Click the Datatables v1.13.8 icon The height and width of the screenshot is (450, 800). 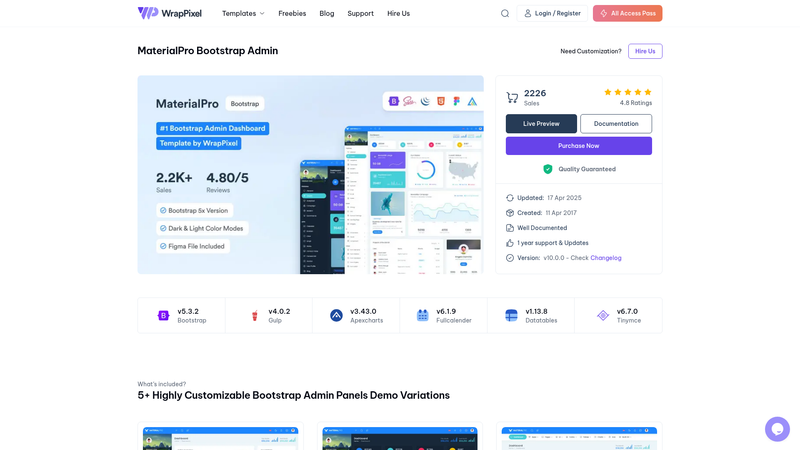tap(511, 315)
